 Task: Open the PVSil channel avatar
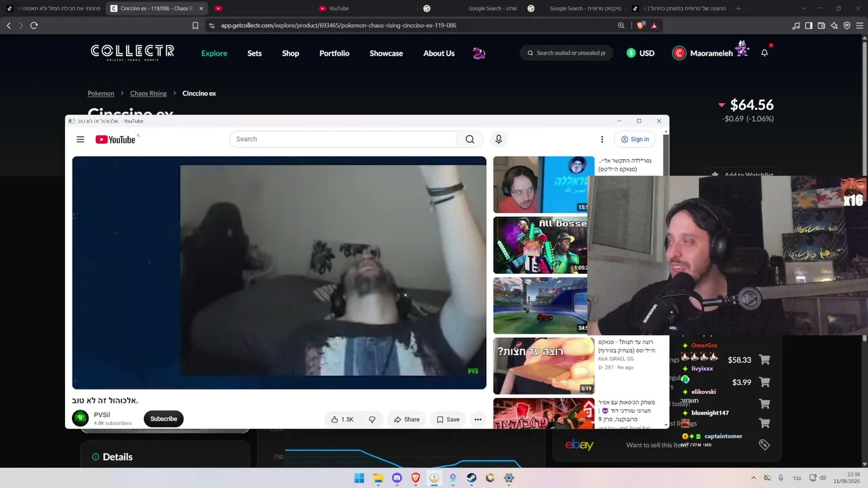coord(81,418)
